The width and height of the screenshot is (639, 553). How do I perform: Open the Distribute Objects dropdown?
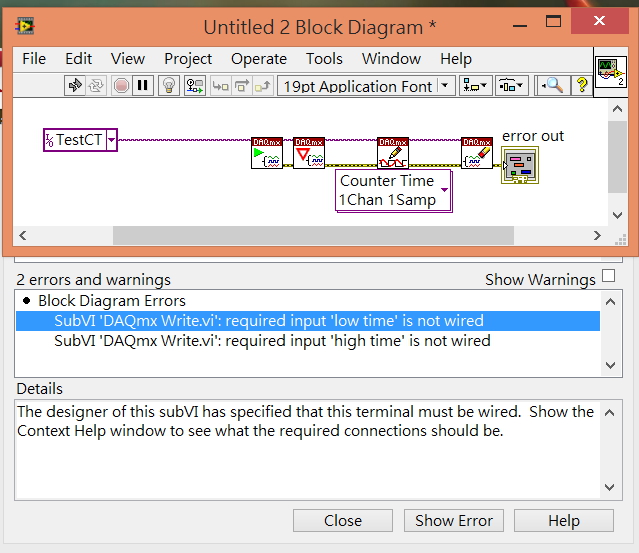[511, 86]
